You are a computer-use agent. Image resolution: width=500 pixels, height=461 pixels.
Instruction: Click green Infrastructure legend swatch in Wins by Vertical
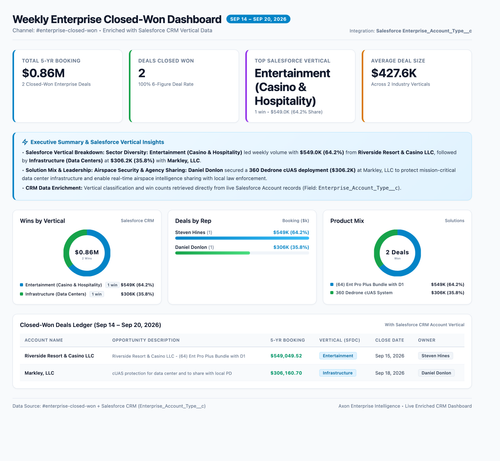coord(21,294)
